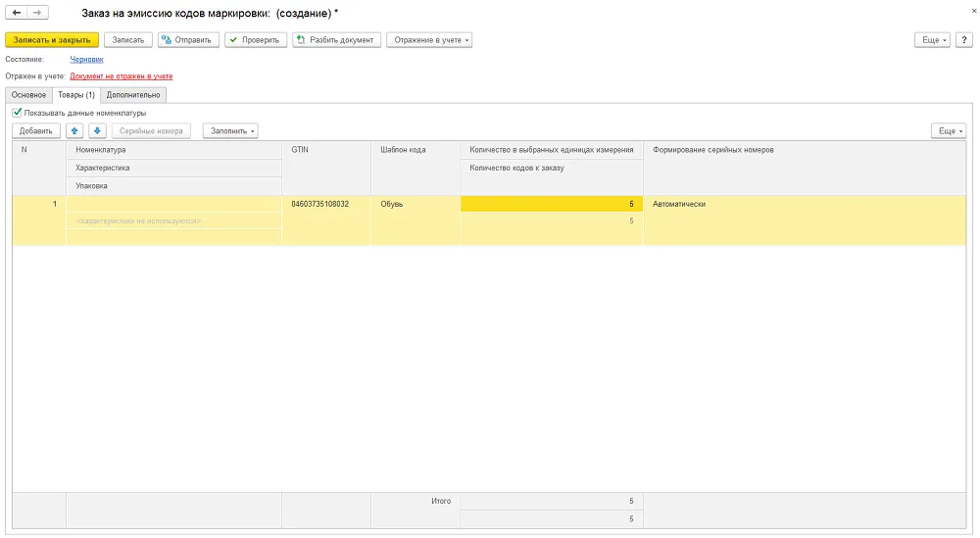Move row up with blue arrow
980x538 pixels.
click(x=74, y=130)
